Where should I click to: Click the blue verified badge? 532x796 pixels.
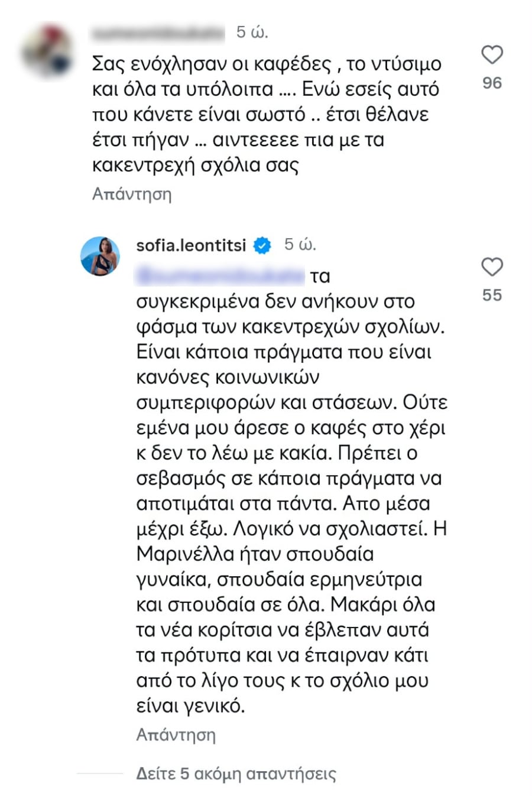pos(262,245)
